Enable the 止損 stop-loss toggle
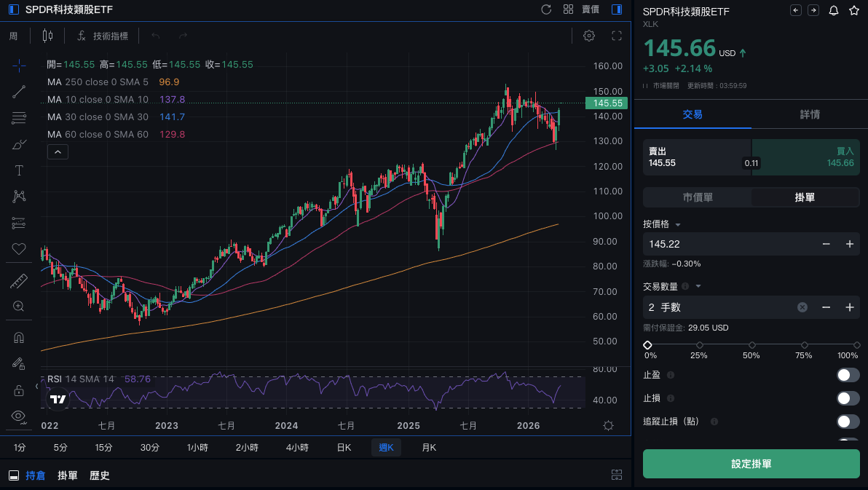Viewport: 868px width, 490px height. (848, 398)
